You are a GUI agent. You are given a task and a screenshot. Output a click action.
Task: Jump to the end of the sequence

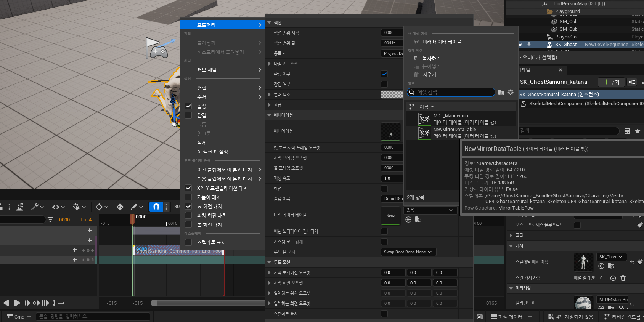tap(45, 303)
